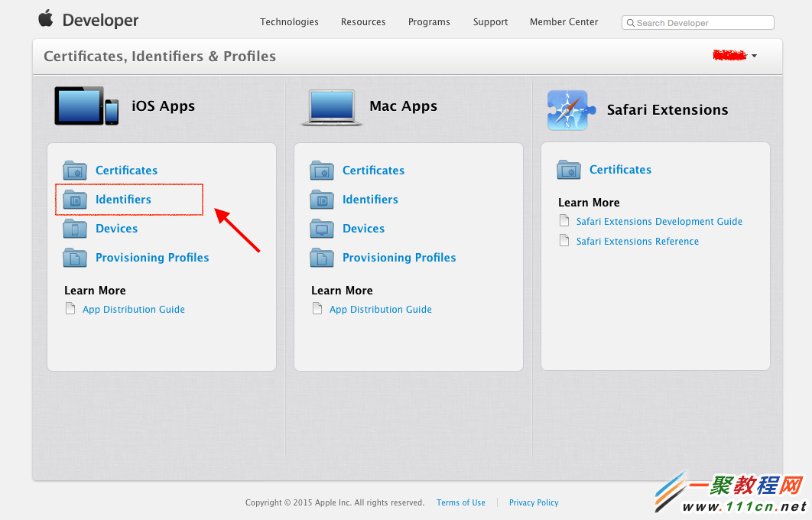Screen dimensions: 812x520
Task: Open the Support menu
Action: pos(490,21)
